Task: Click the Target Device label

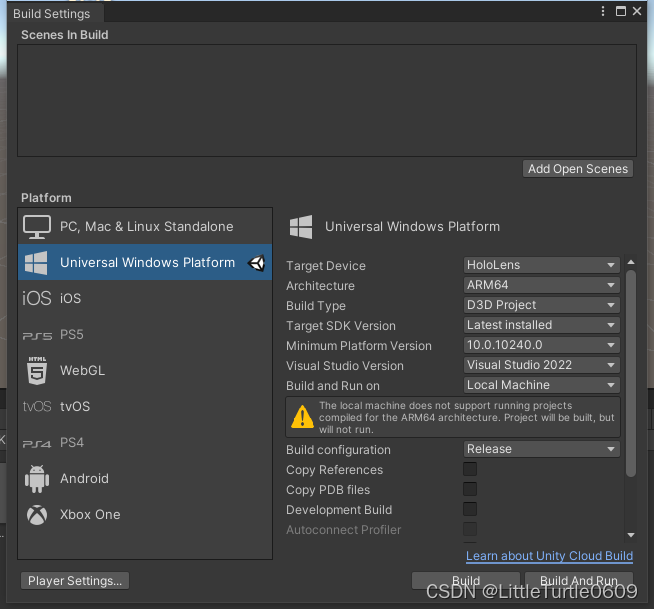Action: point(326,266)
